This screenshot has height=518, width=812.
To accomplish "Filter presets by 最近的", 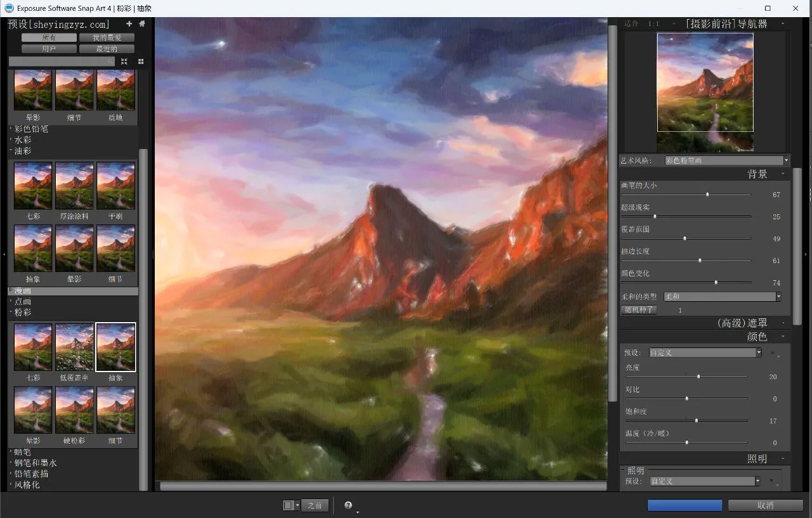I will (107, 49).
